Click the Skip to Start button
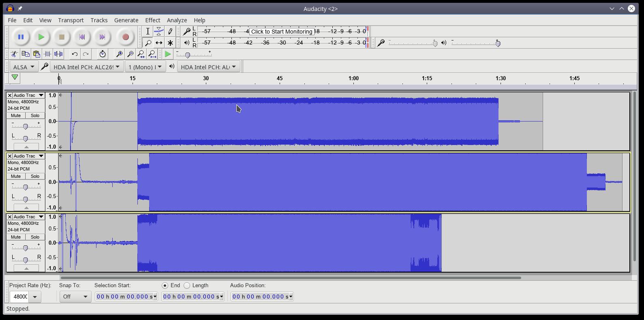The height and width of the screenshot is (320, 644). point(82,37)
